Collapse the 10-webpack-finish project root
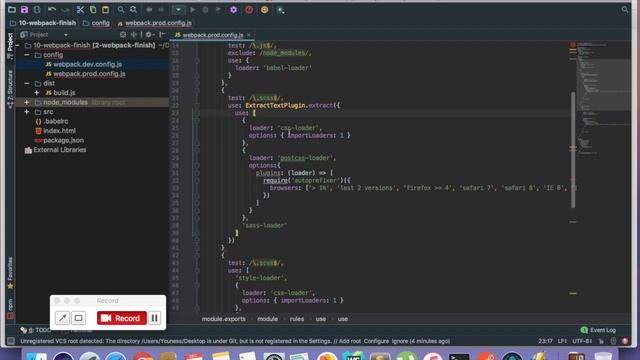Viewport: 640px width, 360px height. coord(18,45)
